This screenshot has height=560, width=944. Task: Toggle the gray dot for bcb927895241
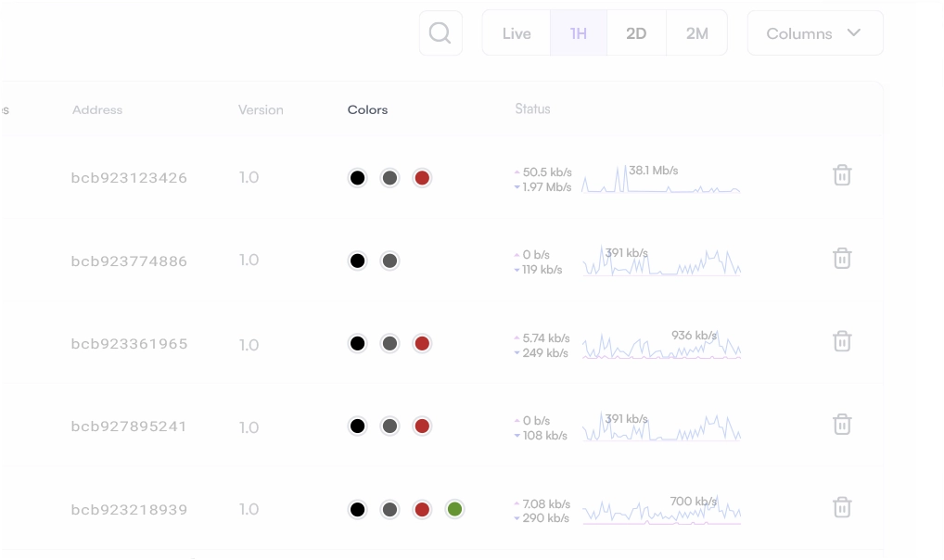coord(389,426)
